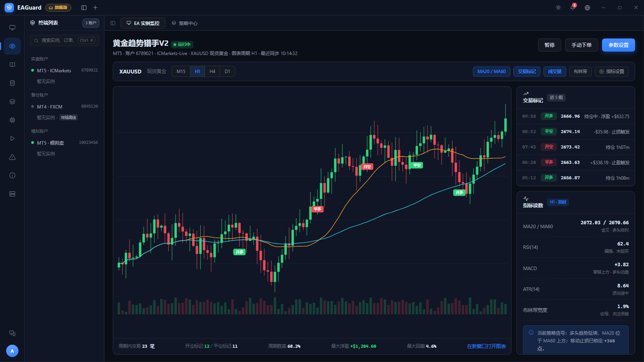Open the monitor icon in left sidebar
Viewport: 644px width, 362px height.
[x=12, y=28]
